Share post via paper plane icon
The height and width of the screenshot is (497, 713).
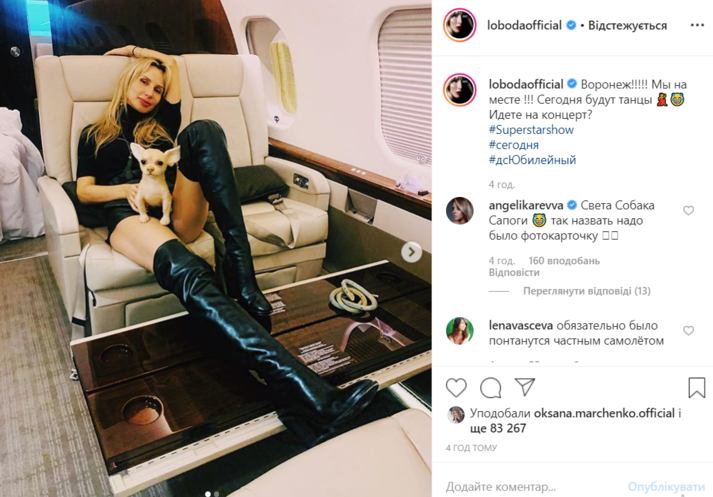click(525, 387)
